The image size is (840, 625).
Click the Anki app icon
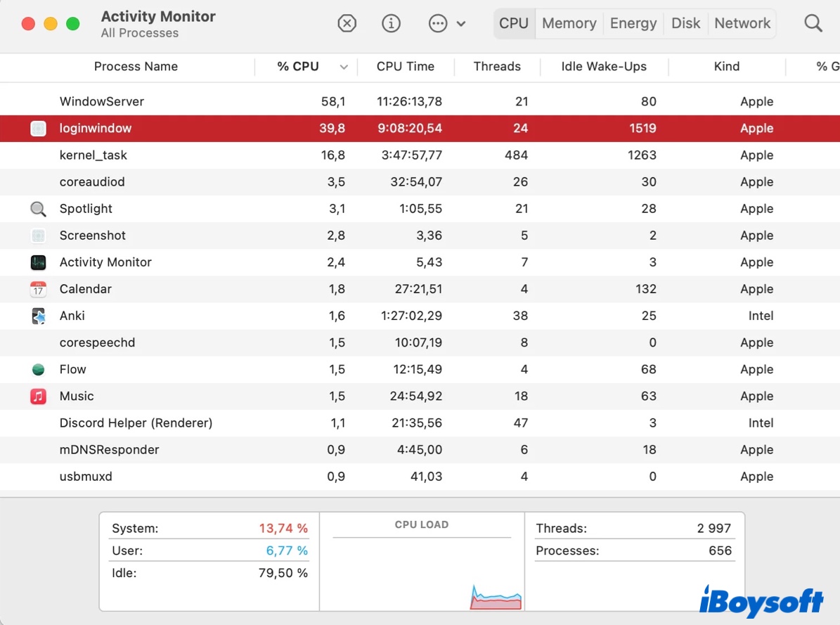click(x=38, y=316)
